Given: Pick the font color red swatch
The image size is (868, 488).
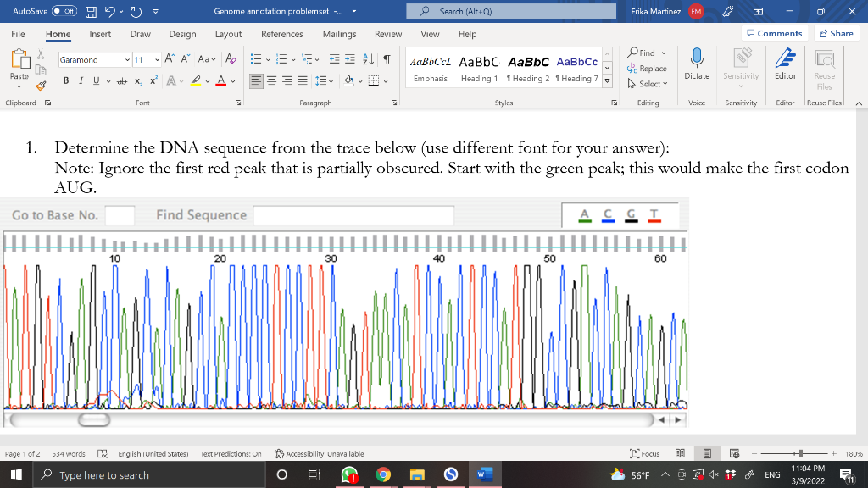Looking at the screenshot, I should (x=221, y=81).
